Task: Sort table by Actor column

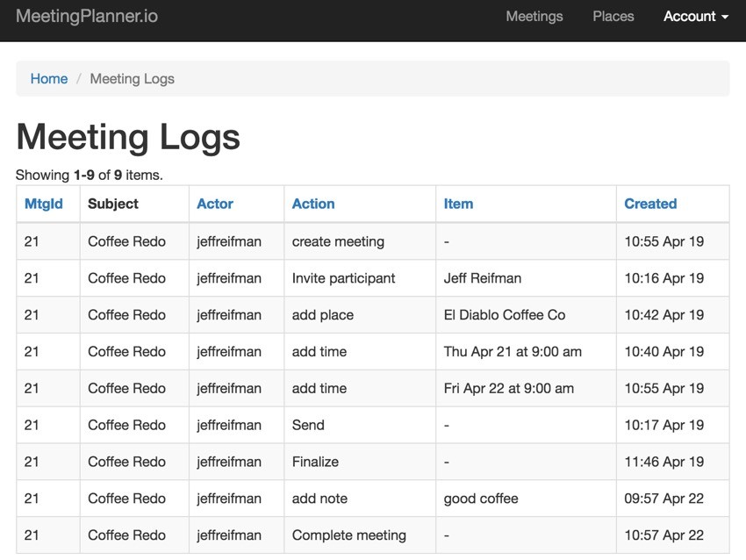Action: point(215,204)
